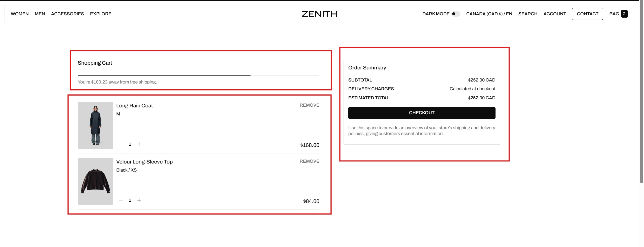Click the Contact button
This screenshot has width=644, height=247.
coord(587,14)
